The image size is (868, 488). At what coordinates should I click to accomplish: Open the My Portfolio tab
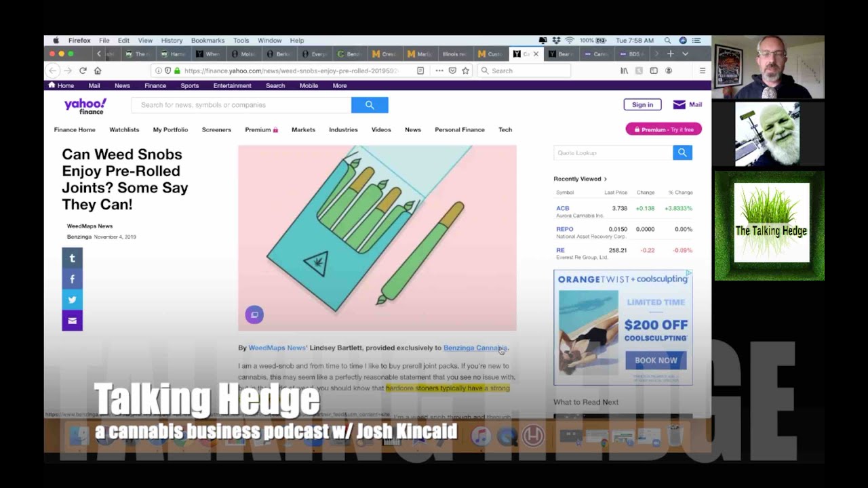(170, 129)
